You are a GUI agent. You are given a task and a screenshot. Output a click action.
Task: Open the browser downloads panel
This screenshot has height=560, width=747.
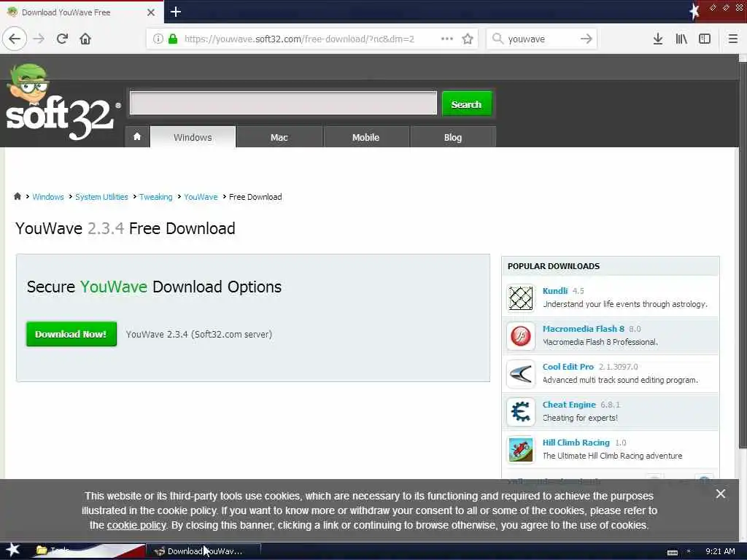pyautogui.click(x=657, y=39)
